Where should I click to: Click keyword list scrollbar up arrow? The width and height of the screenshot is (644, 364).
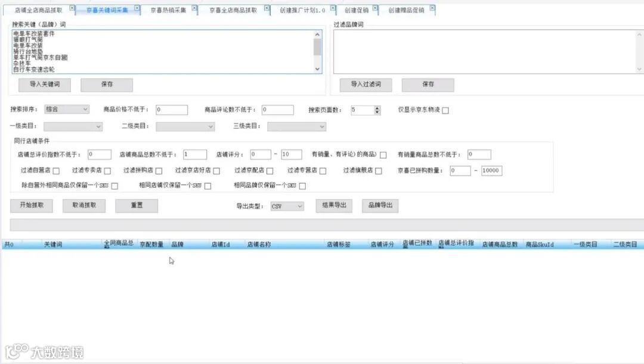coord(317,35)
